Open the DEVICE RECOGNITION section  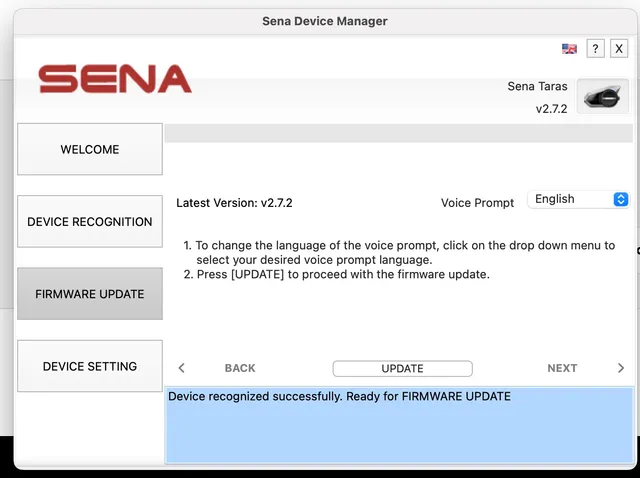point(90,221)
